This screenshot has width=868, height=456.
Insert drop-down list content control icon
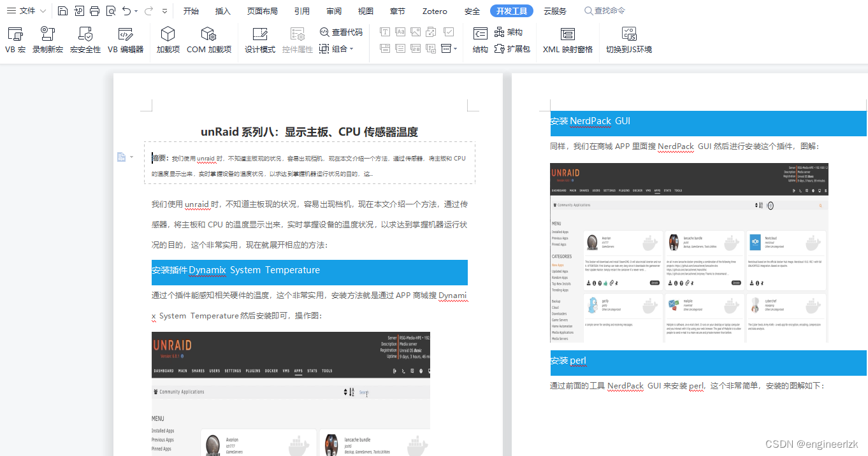pos(400,48)
